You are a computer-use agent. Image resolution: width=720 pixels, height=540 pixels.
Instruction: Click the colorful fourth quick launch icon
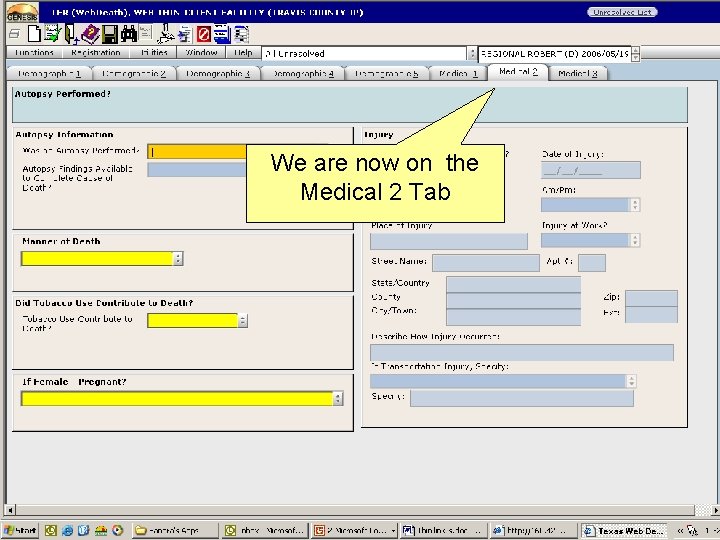[101, 530]
